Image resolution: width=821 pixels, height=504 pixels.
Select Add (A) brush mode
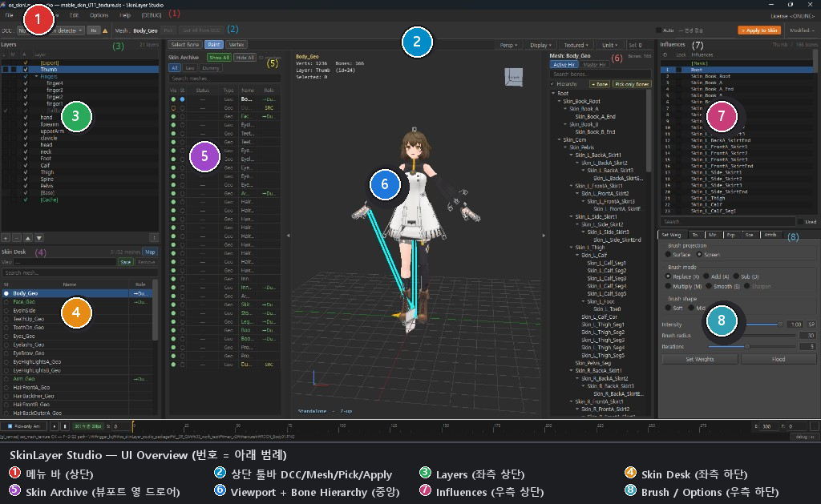click(706, 276)
